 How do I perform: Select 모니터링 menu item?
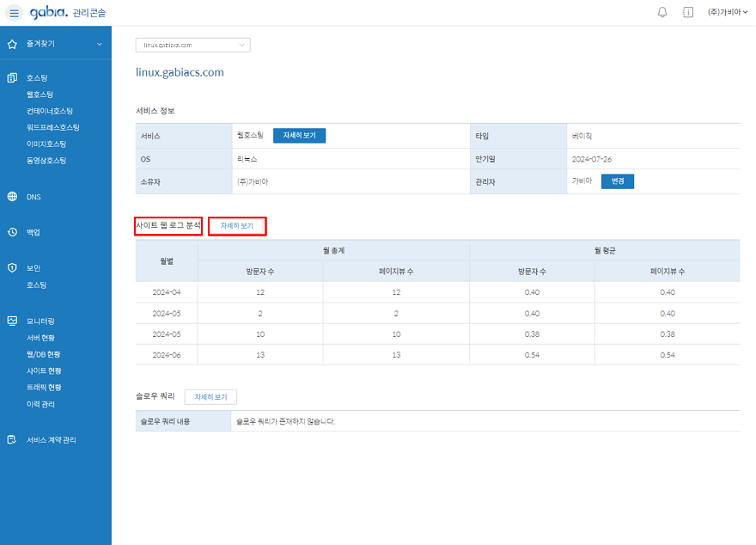pos(40,321)
